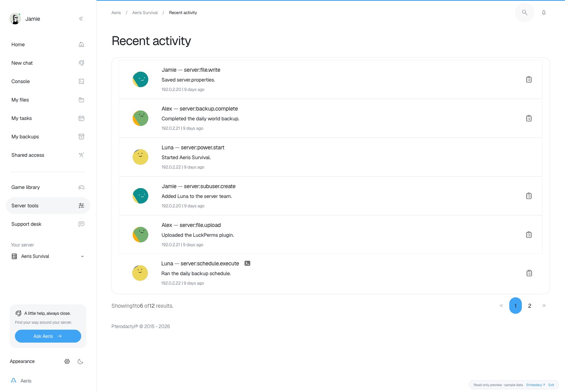This screenshot has width=565, height=392.
Task: Open Support desk in sidebar
Action: point(48,224)
